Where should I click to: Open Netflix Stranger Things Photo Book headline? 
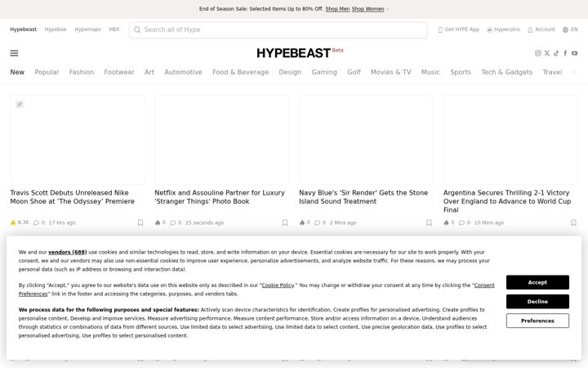(x=220, y=197)
